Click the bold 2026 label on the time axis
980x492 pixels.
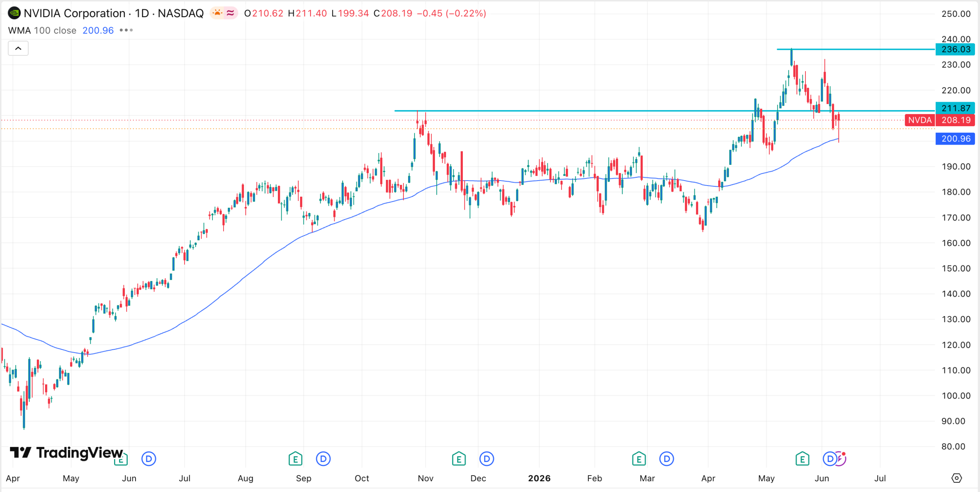pyautogui.click(x=539, y=478)
